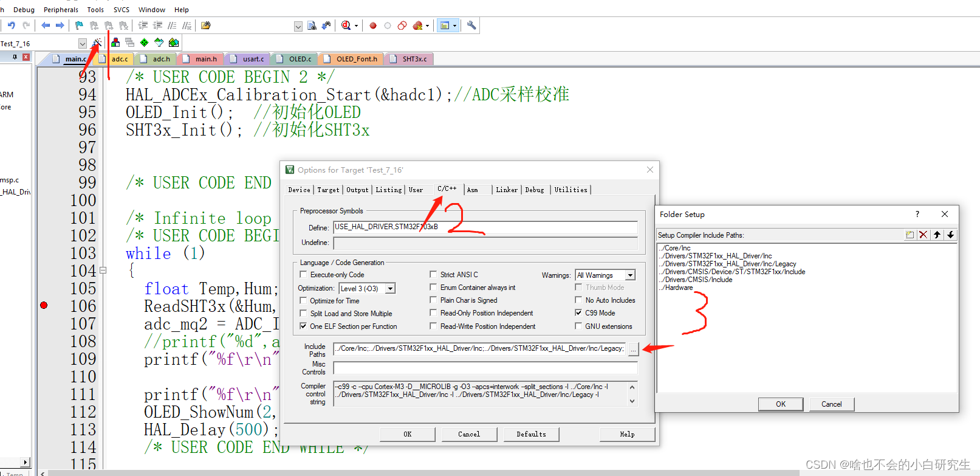Image resolution: width=980 pixels, height=476 pixels.
Task: Open the debug session dropdown arrow
Action: click(x=356, y=26)
